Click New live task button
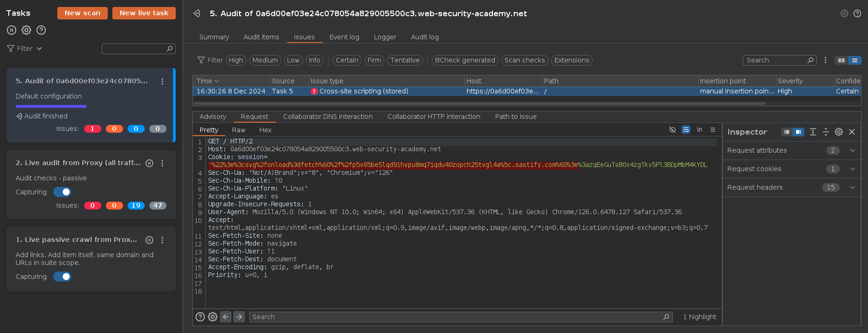 click(x=144, y=13)
